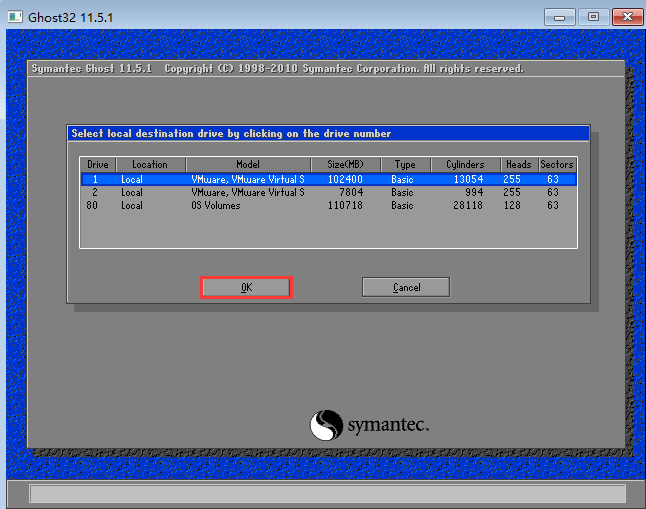Minimize the Ghost32 window
The width and height of the screenshot is (646, 509).
[562, 16]
